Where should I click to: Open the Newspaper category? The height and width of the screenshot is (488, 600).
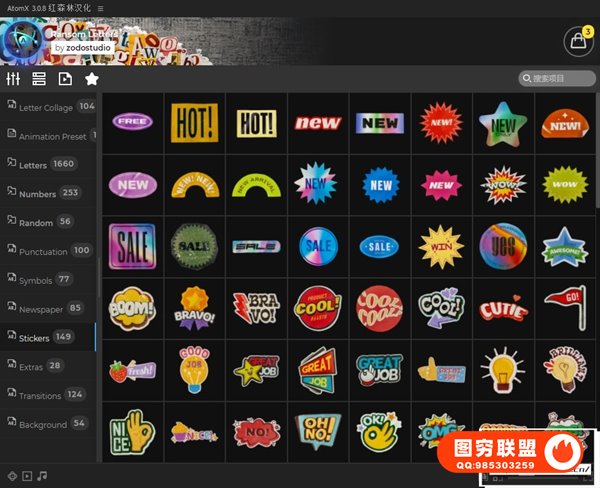tap(42, 309)
